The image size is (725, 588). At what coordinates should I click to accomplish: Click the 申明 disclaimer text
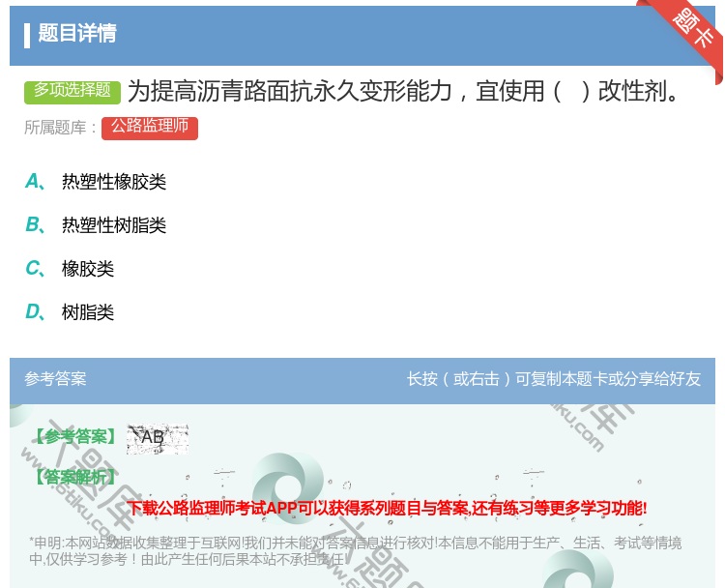[x=355, y=550]
